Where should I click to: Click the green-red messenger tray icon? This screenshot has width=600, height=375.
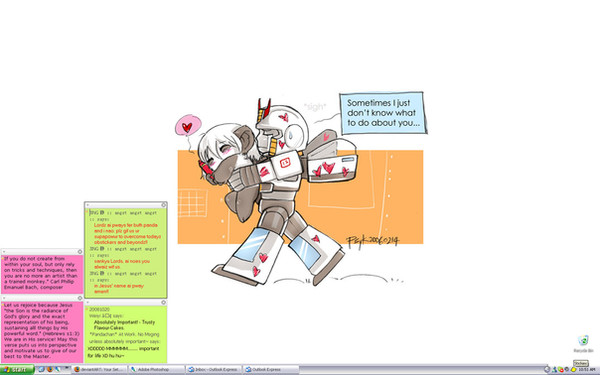tap(561, 370)
